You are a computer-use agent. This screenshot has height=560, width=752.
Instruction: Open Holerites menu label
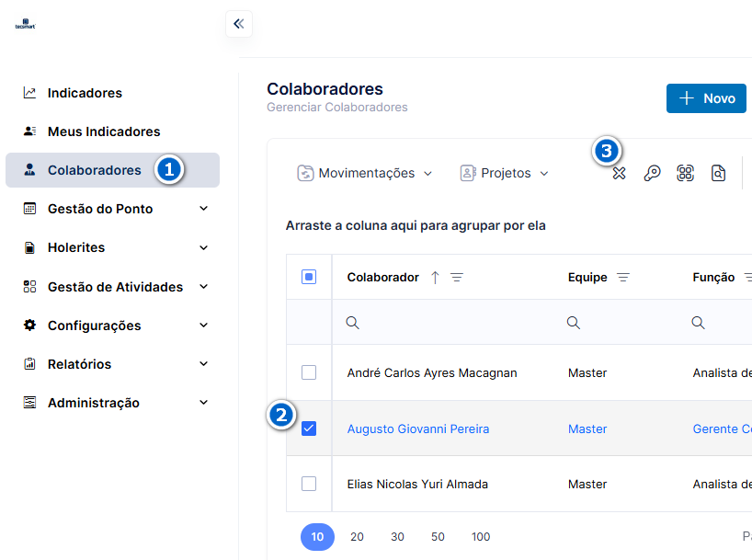[76, 247]
